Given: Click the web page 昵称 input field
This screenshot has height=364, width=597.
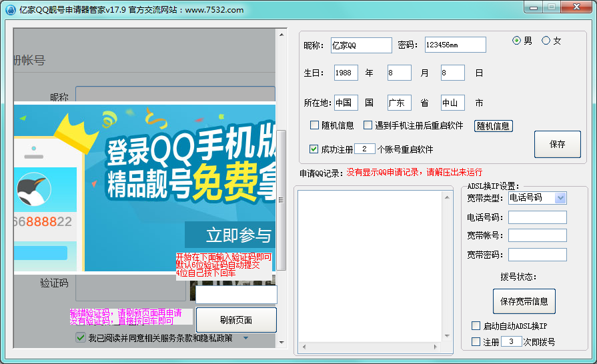Looking at the screenshot, I should click(175, 93).
